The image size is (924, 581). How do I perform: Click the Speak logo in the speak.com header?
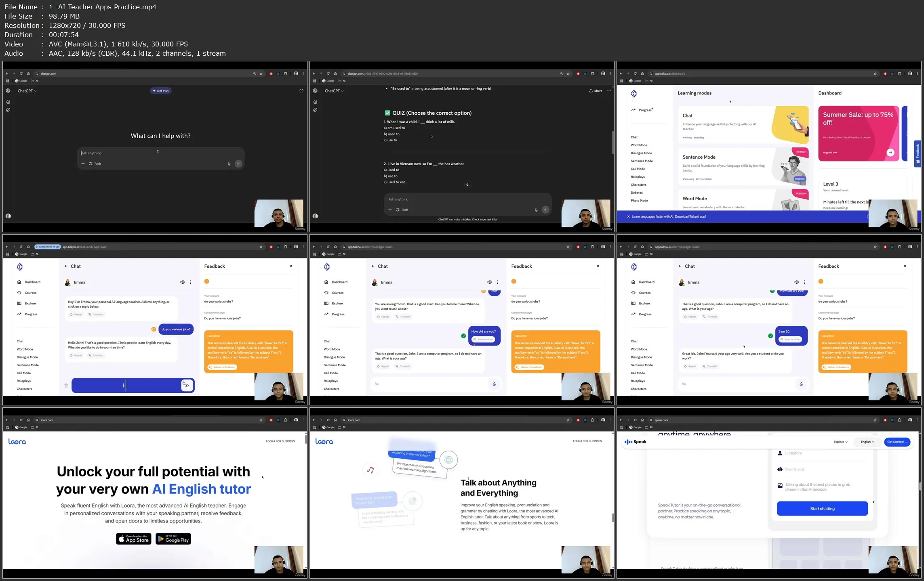click(x=636, y=442)
